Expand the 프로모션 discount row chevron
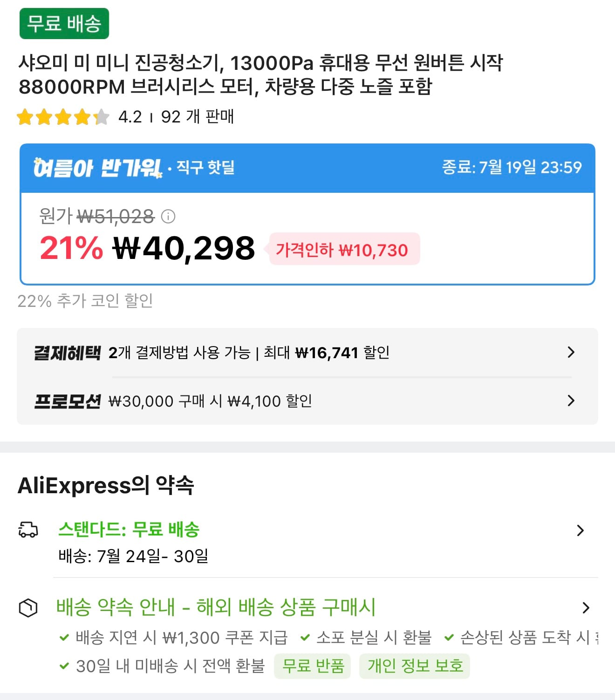Screen dimensions: 615x700 point(571,401)
